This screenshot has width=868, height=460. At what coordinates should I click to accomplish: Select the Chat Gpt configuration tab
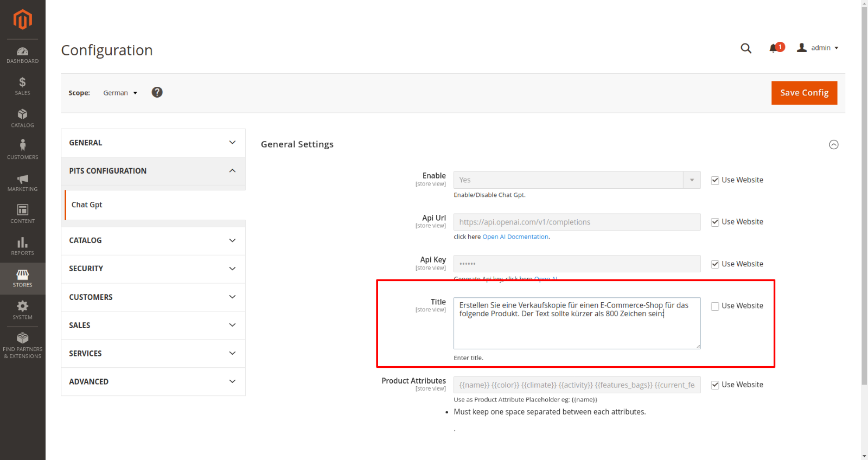[x=87, y=205]
